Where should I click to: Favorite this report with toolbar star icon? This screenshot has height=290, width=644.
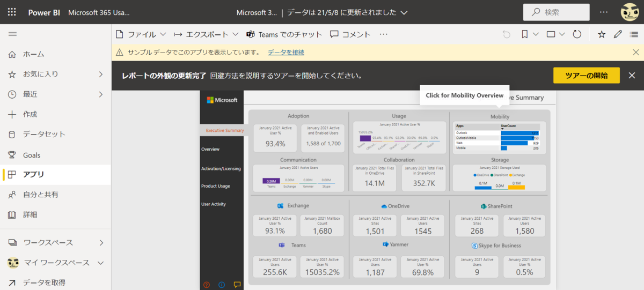click(602, 34)
